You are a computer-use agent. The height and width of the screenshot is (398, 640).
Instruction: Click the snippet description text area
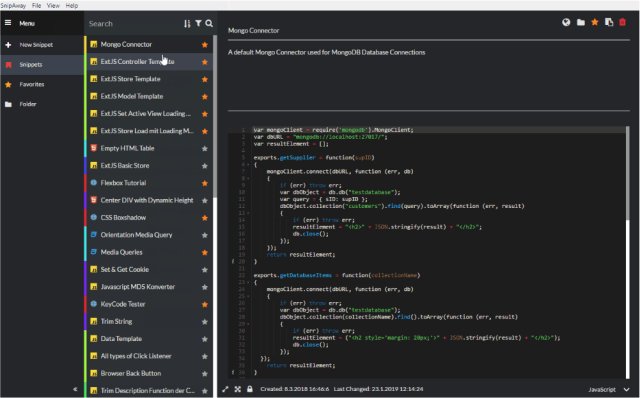tap(429, 78)
